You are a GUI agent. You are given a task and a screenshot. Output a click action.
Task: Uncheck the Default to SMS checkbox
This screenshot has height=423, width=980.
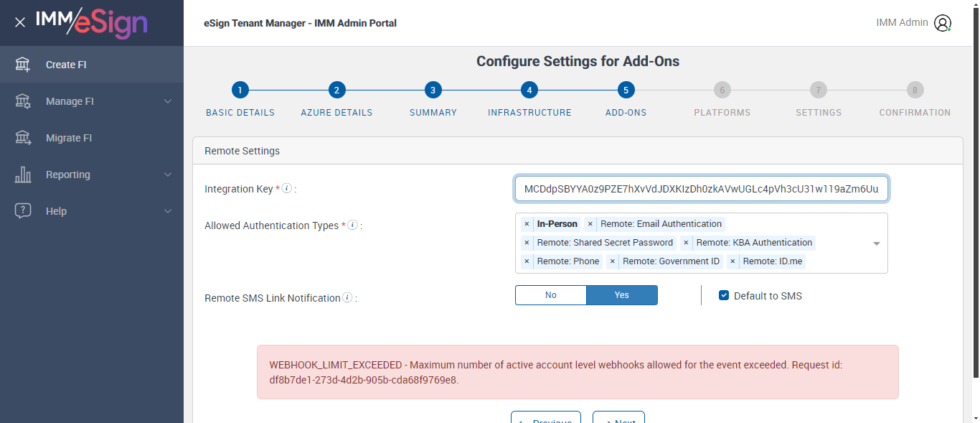point(724,295)
